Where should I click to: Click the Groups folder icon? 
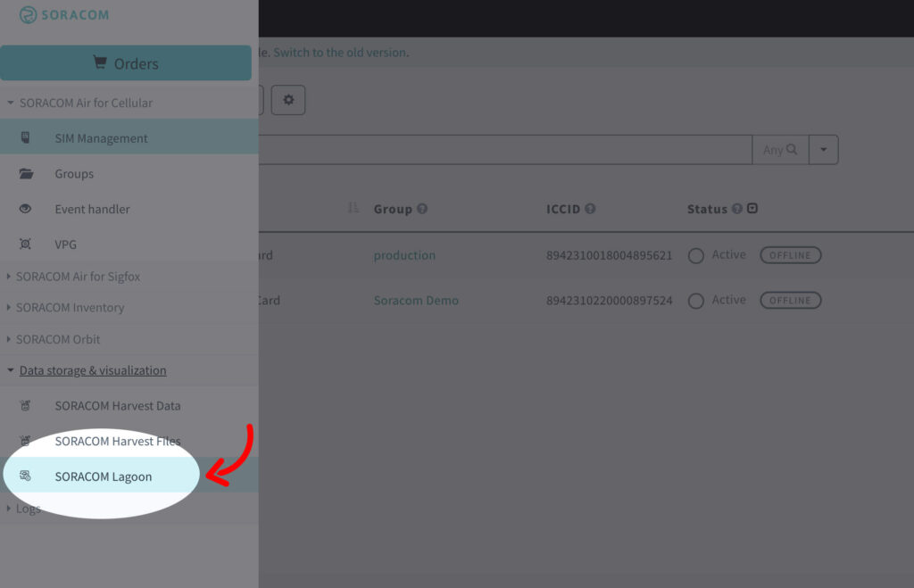(x=26, y=174)
